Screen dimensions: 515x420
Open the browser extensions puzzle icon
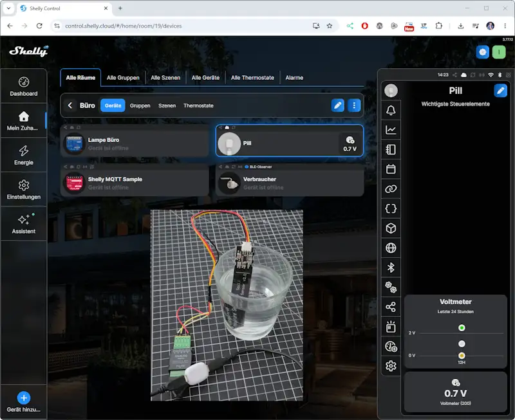[439, 26]
